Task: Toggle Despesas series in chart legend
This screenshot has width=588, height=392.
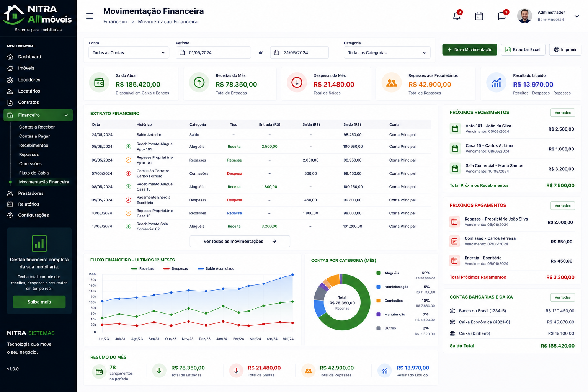Action: click(x=175, y=268)
